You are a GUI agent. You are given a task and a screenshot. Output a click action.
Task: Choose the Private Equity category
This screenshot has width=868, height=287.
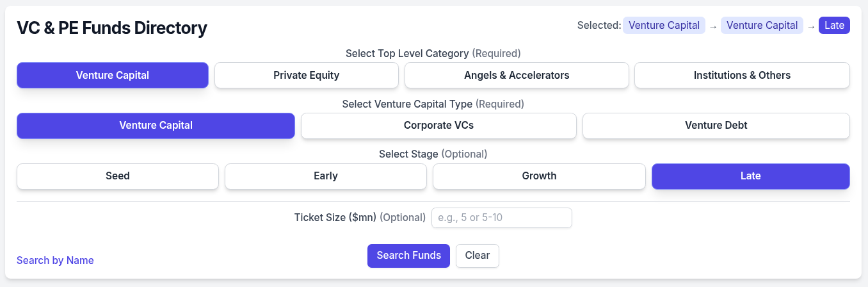(306, 75)
